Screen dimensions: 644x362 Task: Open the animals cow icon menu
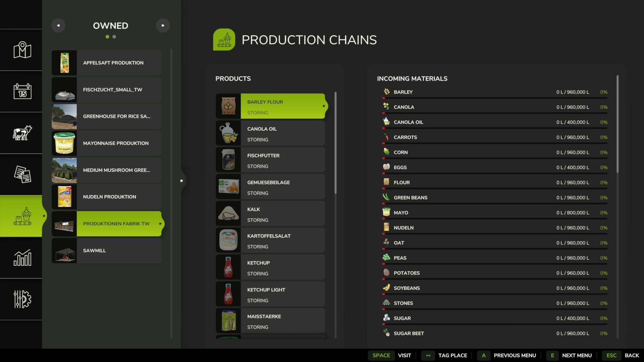coord(22,133)
